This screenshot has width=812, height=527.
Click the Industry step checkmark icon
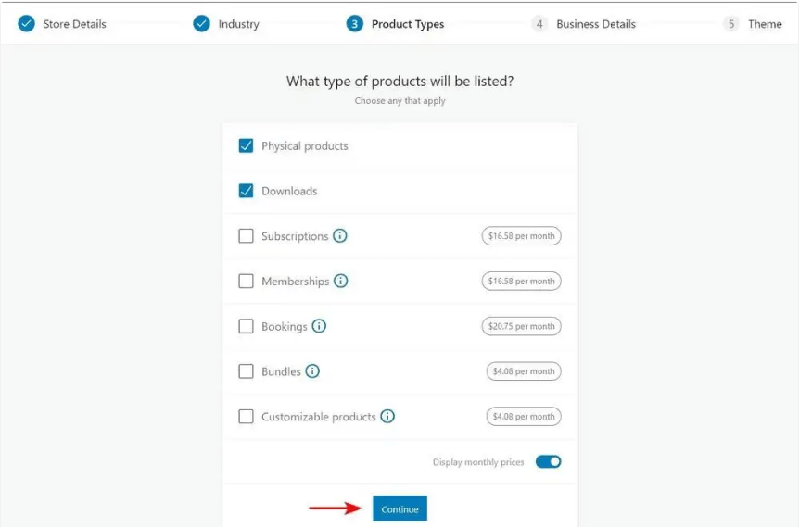point(201,24)
